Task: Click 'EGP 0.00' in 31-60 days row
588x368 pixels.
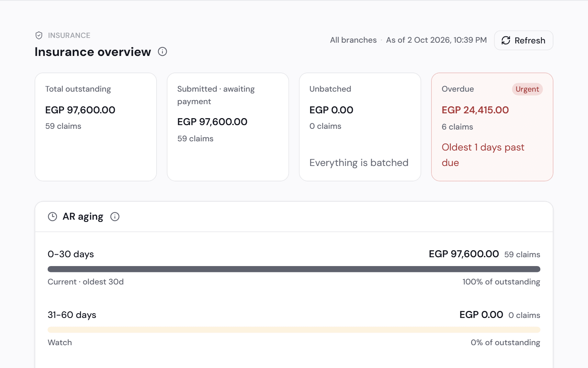Action: (481, 315)
